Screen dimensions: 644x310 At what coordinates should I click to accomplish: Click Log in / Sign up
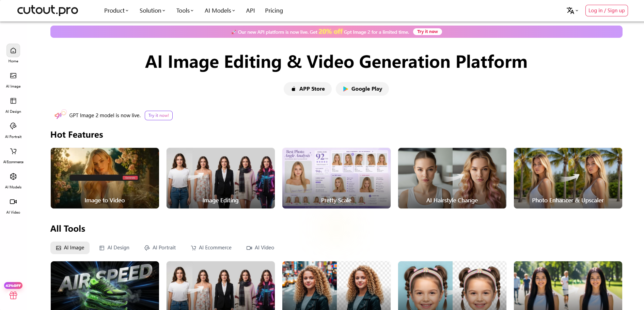click(607, 11)
